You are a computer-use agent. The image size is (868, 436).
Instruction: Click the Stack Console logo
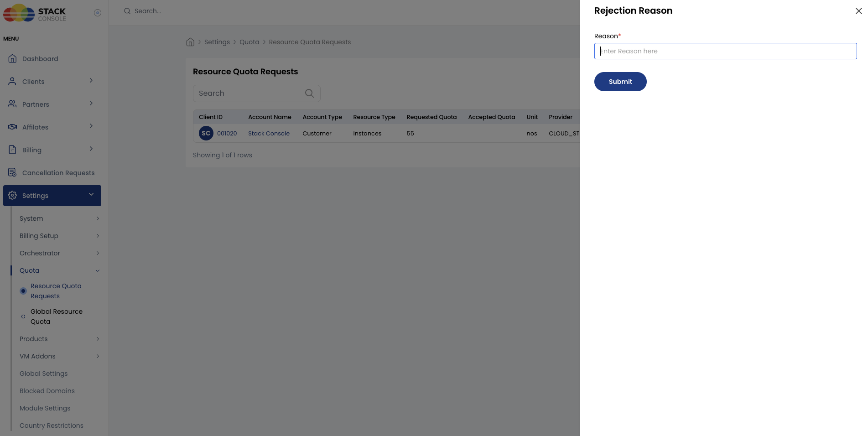[x=35, y=13]
